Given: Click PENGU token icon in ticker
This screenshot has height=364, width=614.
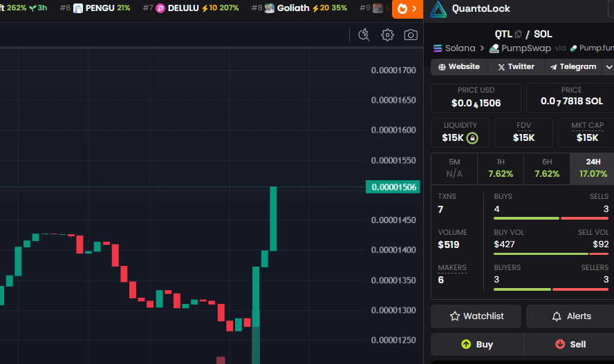Looking at the screenshot, I should (x=78, y=8).
